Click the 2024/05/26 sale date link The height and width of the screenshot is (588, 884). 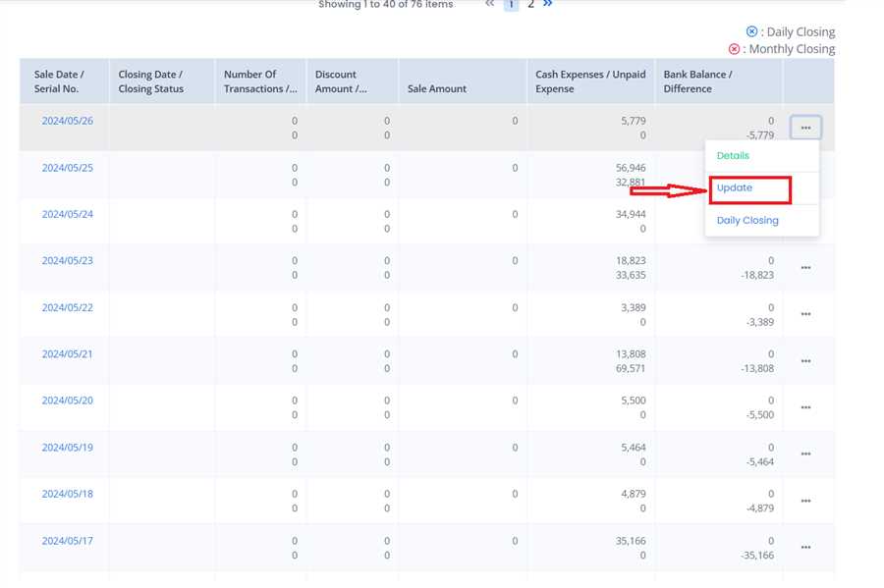click(x=67, y=121)
